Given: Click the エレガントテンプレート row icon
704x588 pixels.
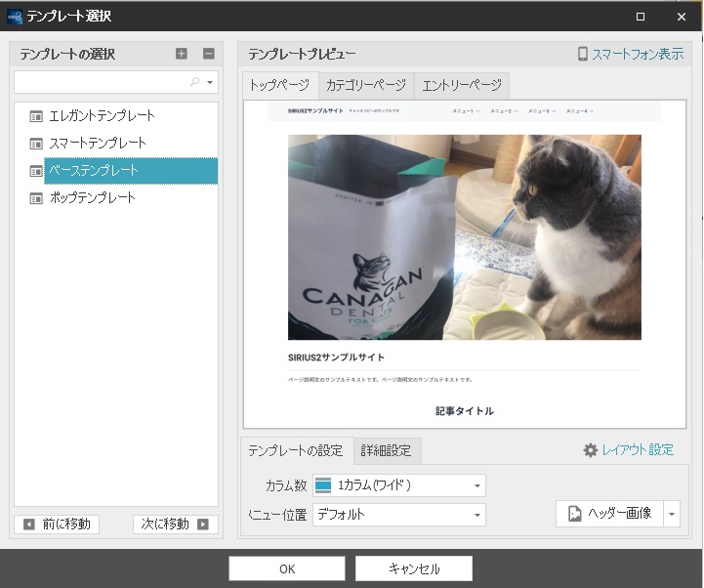Looking at the screenshot, I should pos(36,116).
